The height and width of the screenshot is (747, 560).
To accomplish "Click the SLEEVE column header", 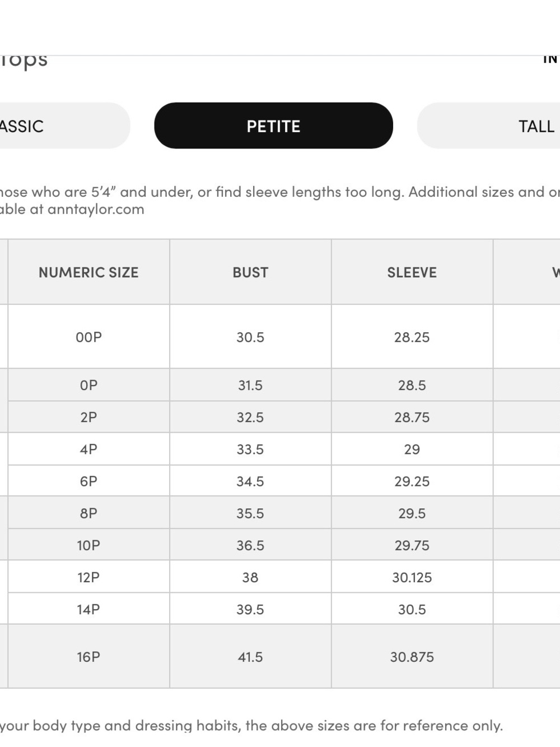I will (x=412, y=272).
